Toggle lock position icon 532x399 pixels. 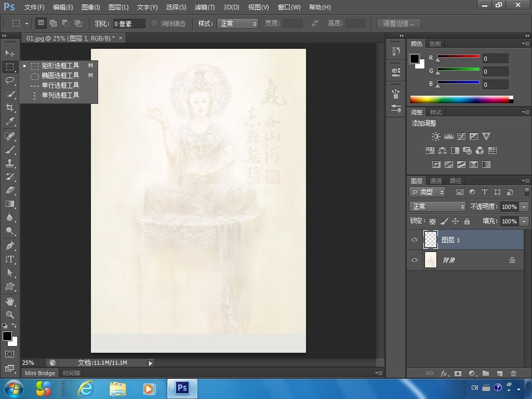[x=455, y=221]
